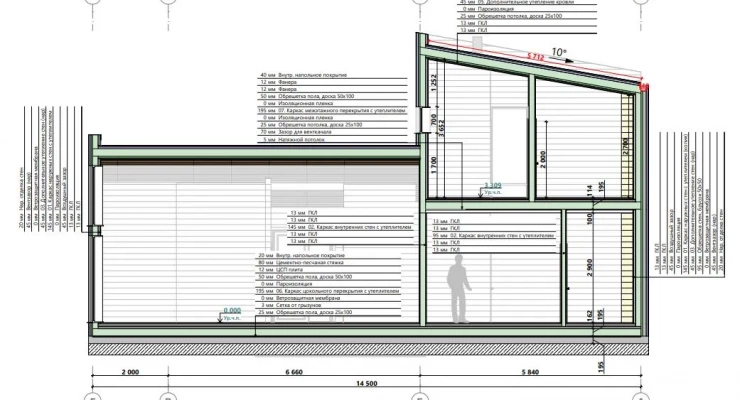Select the '10°' roof slope label
This screenshot has width=740, height=400.
pyautogui.click(x=559, y=52)
